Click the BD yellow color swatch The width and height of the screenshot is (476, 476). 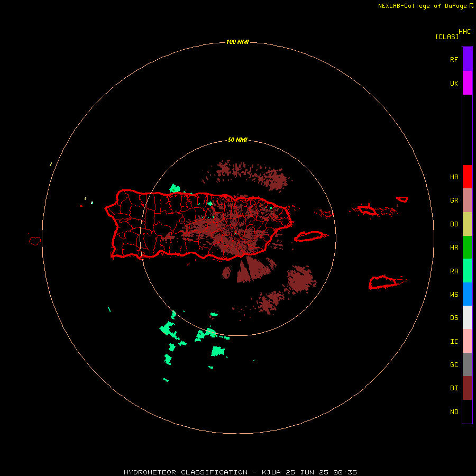coord(467,224)
